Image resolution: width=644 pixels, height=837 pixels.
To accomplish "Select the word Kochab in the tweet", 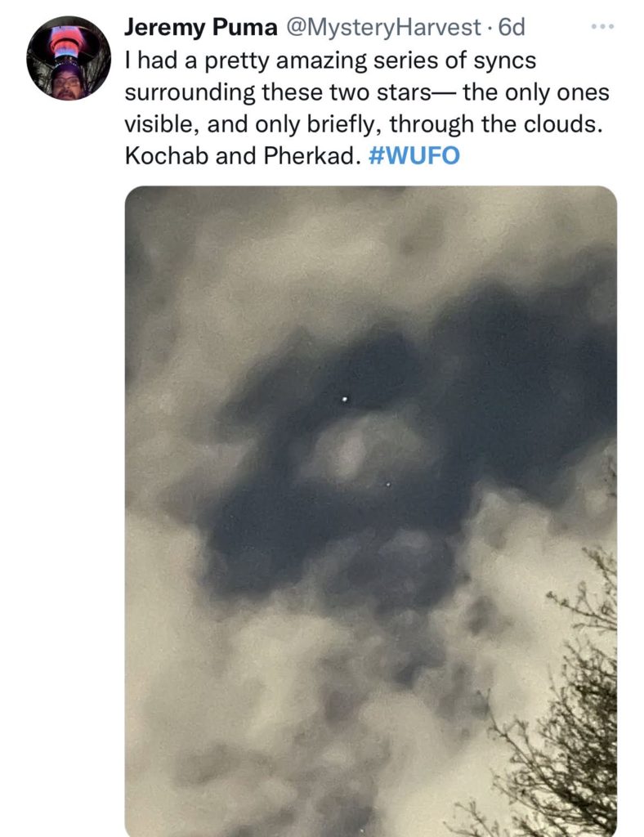I will pyautogui.click(x=166, y=155).
